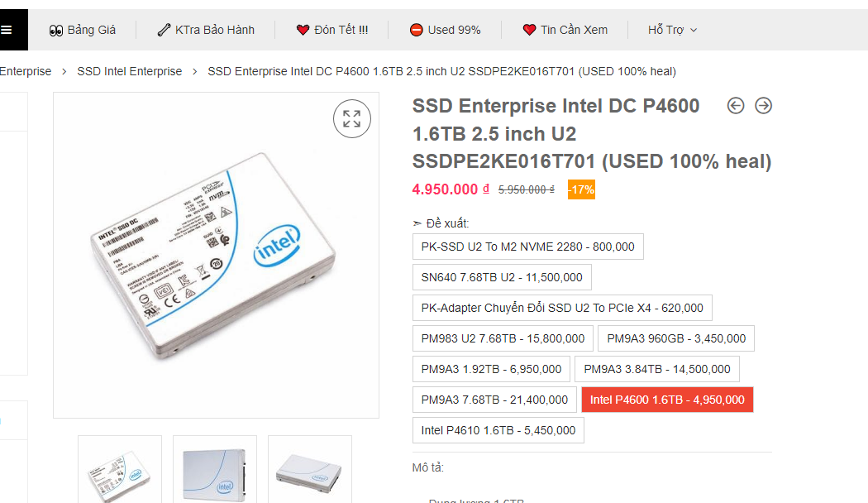Click the first product thumbnail image
The image size is (868, 503).
click(119, 469)
